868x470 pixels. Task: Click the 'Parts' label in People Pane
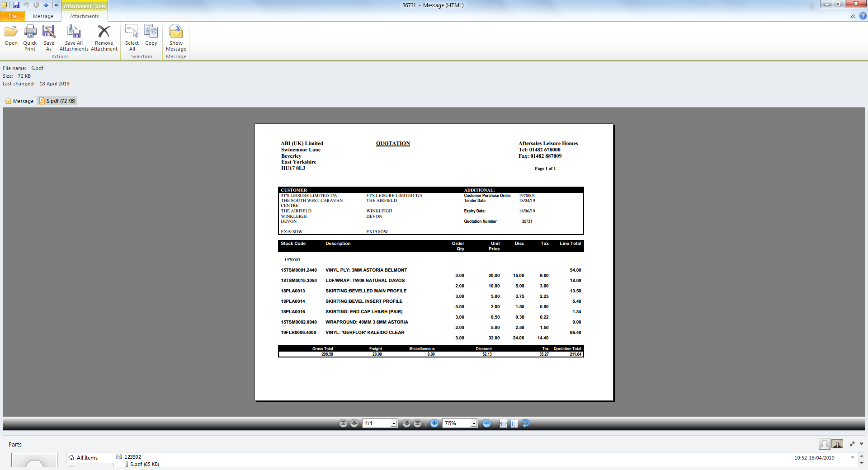pyautogui.click(x=15, y=445)
